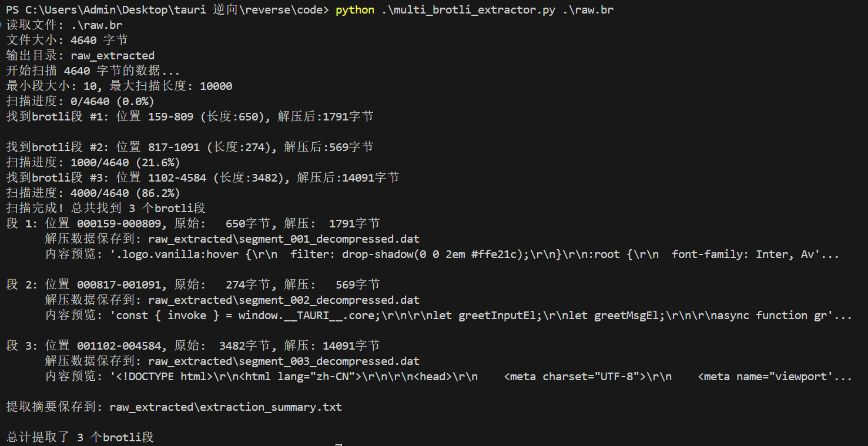The height and width of the screenshot is (446, 868).
Task: Click the 文件大小: 4640 字节 line
Action: (67, 41)
